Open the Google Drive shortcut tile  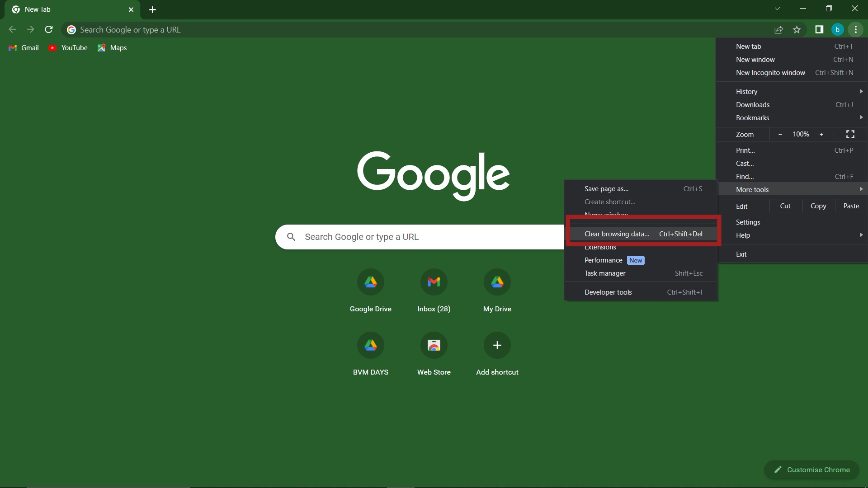click(371, 290)
